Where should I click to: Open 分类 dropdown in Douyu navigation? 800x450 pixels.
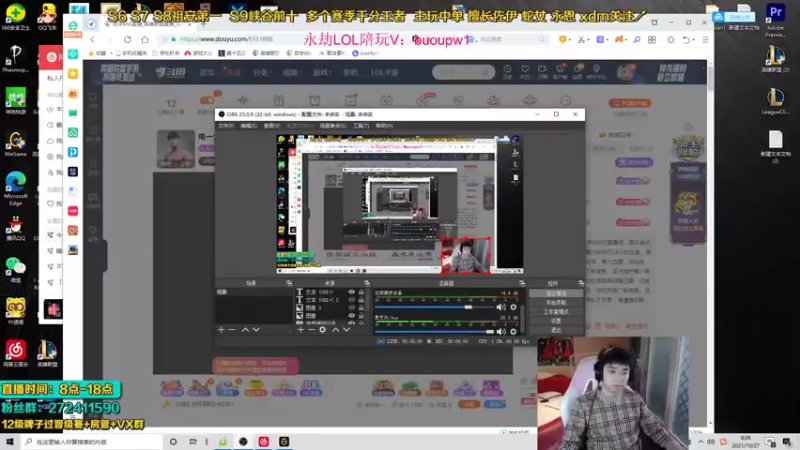pos(262,73)
